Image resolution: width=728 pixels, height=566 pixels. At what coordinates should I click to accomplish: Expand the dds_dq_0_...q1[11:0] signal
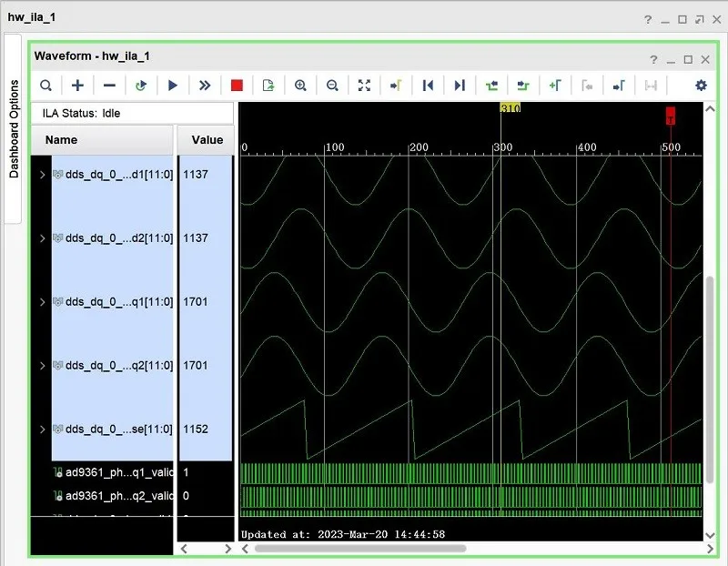pyautogui.click(x=42, y=301)
